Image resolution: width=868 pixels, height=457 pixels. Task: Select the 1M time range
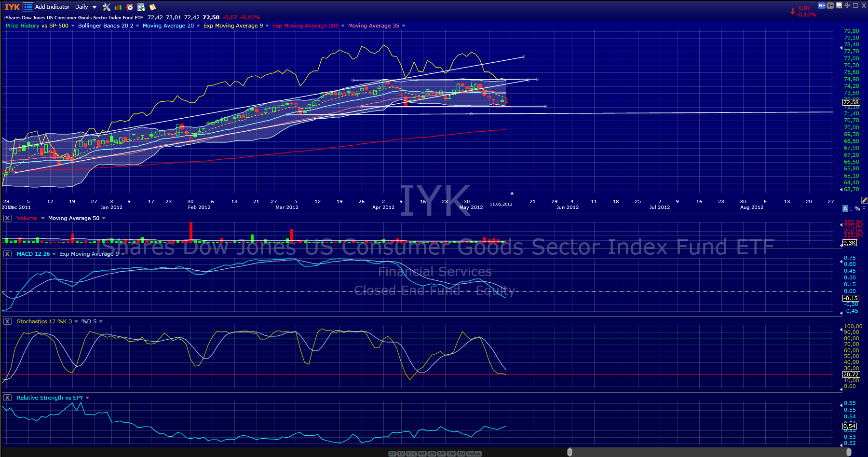[x=442, y=454]
